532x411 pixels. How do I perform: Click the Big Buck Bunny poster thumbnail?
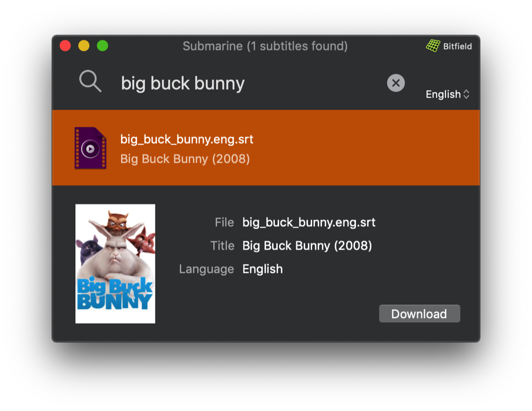click(x=115, y=263)
